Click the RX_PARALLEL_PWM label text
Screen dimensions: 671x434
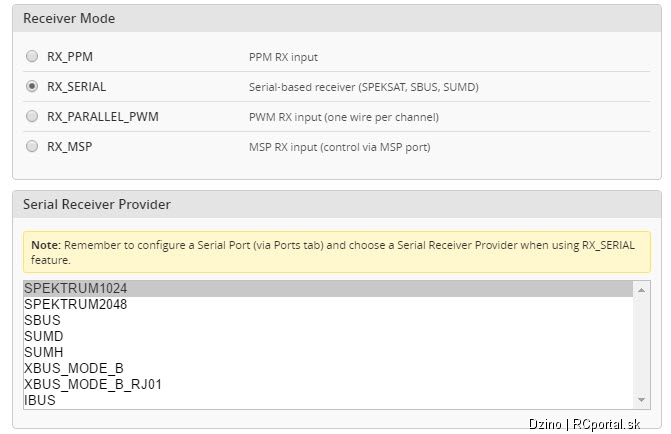pos(103,116)
